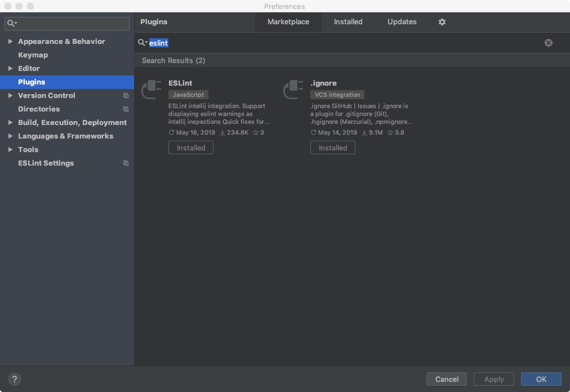Click the project-level icon beside Directories
The height and width of the screenshot is (392, 570).
pyautogui.click(x=126, y=109)
